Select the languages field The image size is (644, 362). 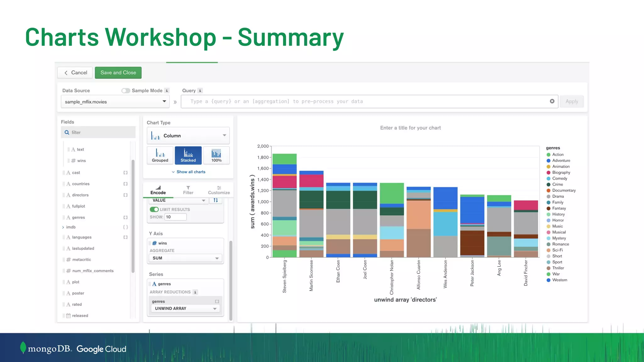click(81, 237)
